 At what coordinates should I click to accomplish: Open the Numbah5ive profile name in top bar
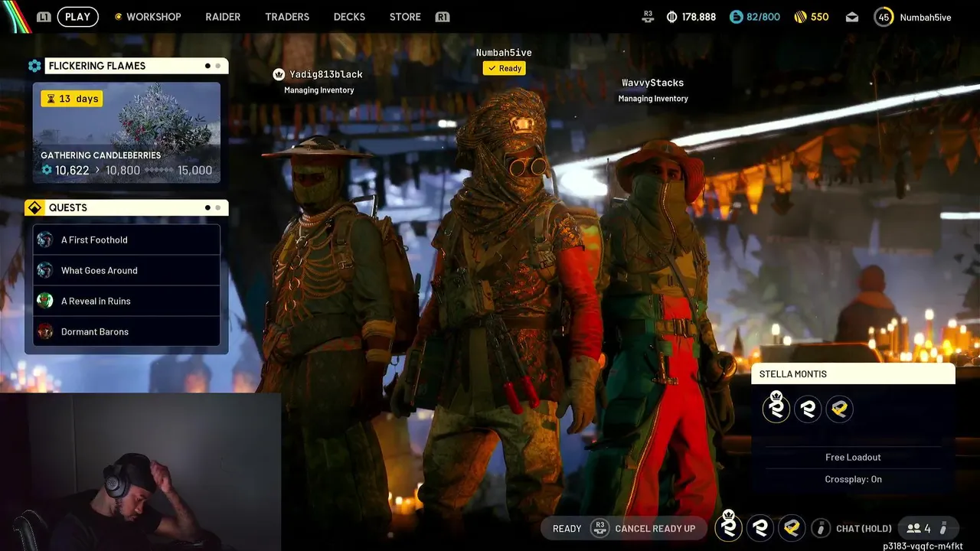pos(926,17)
